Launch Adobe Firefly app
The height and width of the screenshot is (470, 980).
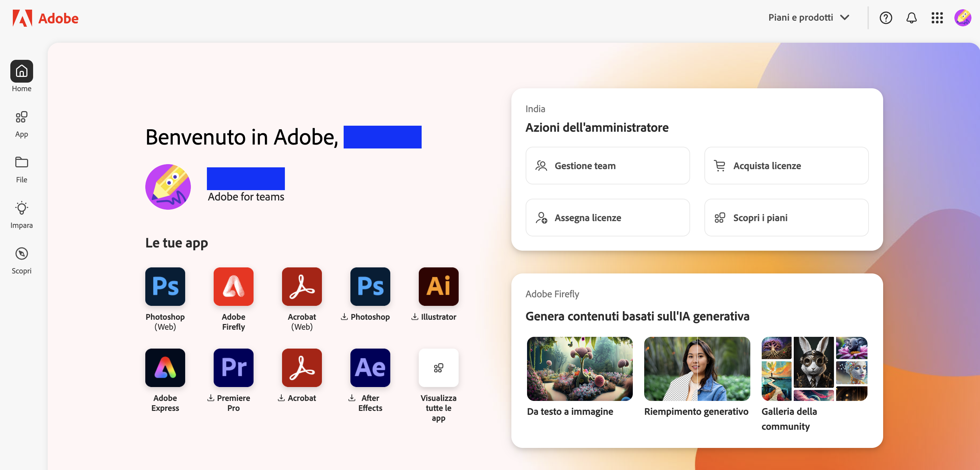click(233, 287)
